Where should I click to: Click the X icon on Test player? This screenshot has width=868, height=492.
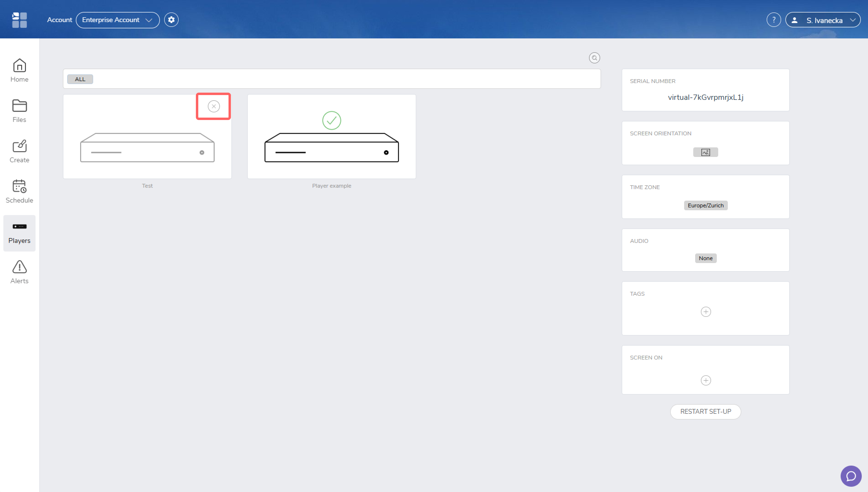click(x=214, y=107)
